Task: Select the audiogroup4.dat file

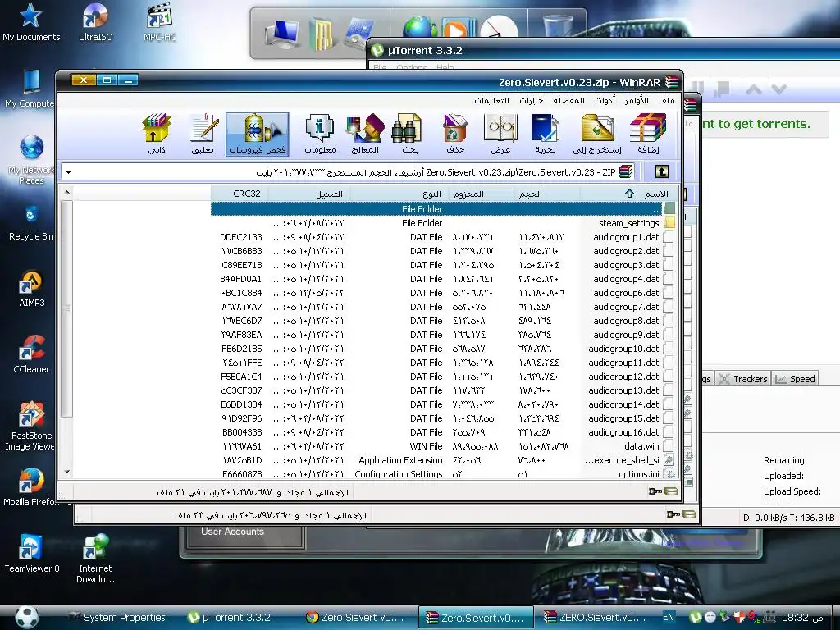Action: (x=443, y=279)
